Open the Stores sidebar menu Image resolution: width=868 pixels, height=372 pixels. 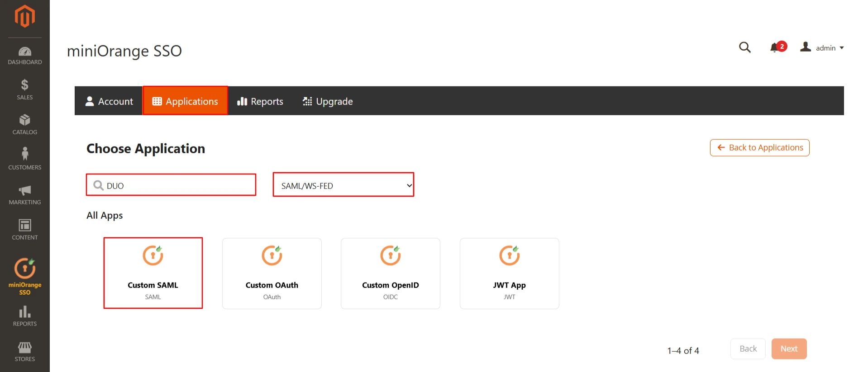pos(25,351)
